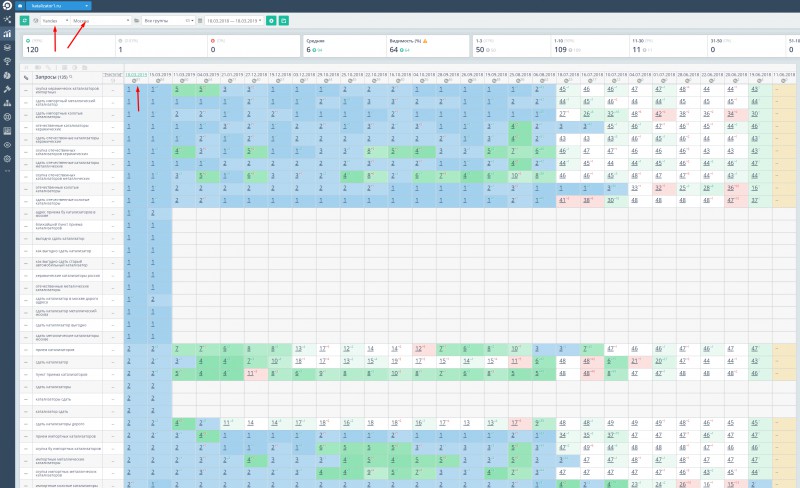Screen dimensions: 800x488
Task: Open the project selector dropdown in top bar
Action: pyautogui.click(x=59, y=6)
